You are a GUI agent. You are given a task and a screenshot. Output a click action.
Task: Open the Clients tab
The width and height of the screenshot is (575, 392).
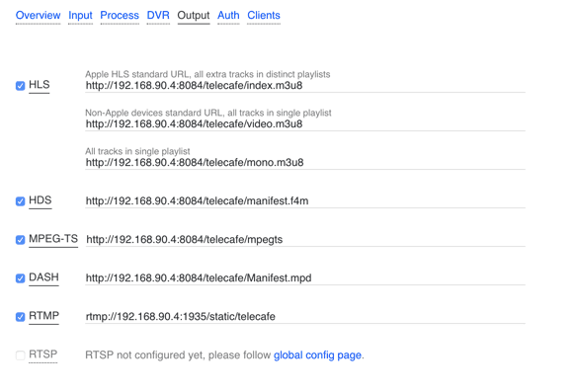click(x=264, y=16)
